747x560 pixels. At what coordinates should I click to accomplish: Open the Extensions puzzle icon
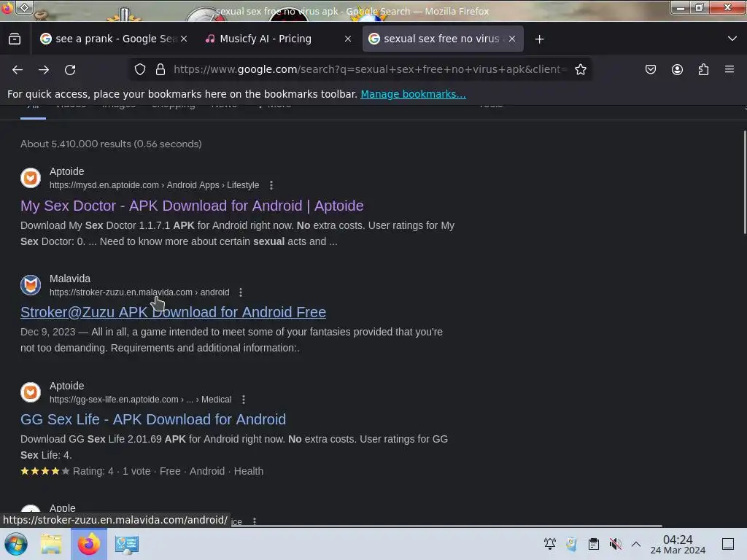point(703,69)
